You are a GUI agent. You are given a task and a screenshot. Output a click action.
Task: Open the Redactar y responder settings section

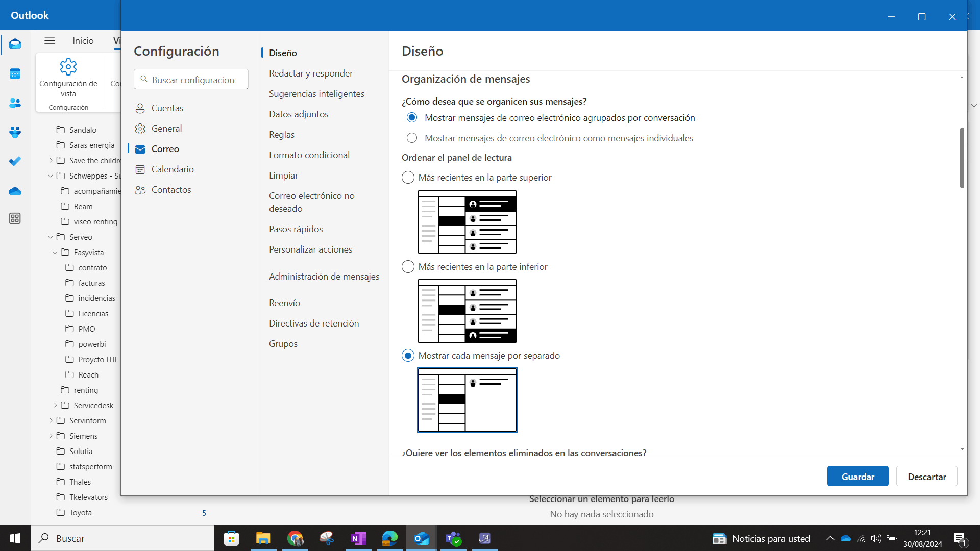311,73
